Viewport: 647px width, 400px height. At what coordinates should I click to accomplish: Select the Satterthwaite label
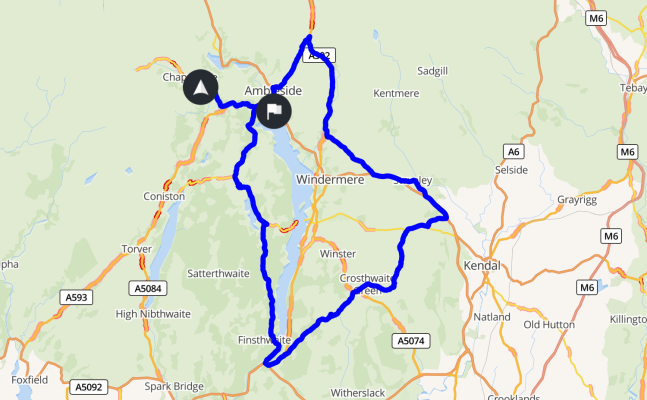[x=218, y=273]
